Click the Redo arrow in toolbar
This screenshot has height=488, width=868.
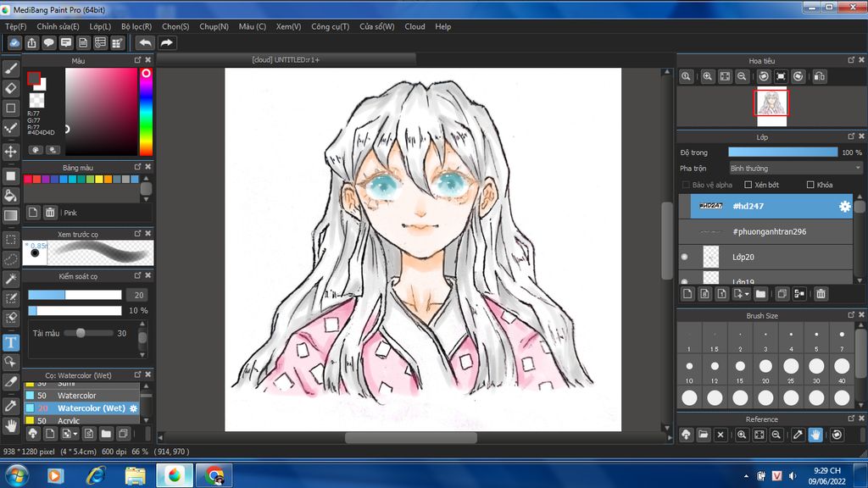click(x=166, y=42)
